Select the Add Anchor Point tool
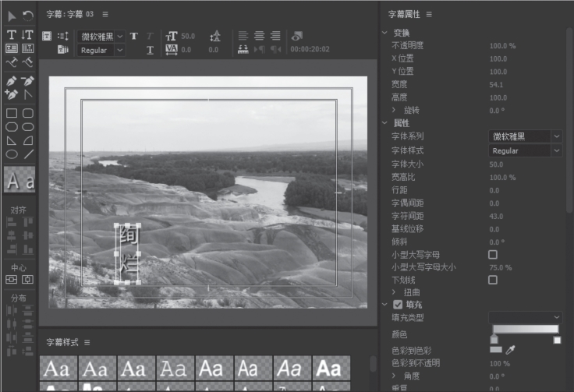Viewport: 574px width, 392px height. pos(12,94)
